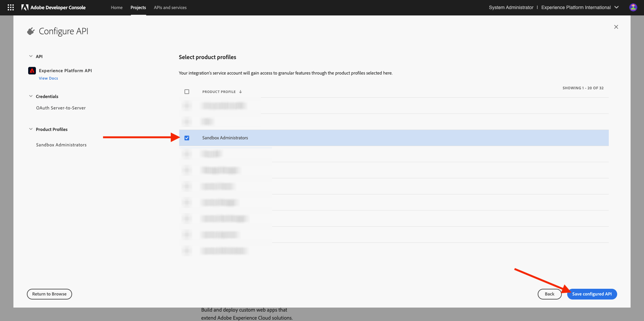Collapse the Product Profiles section
This screenshot has height=321, width=644.
(31, 129)
